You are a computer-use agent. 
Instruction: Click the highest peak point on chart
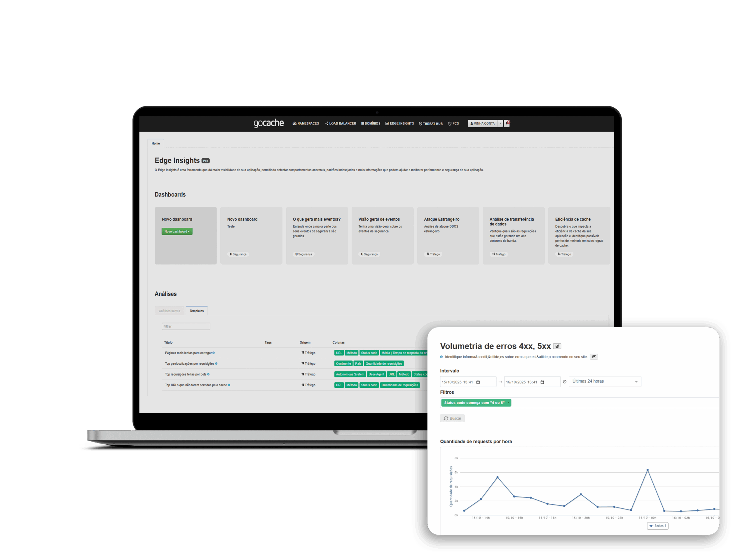click(647, 470)
